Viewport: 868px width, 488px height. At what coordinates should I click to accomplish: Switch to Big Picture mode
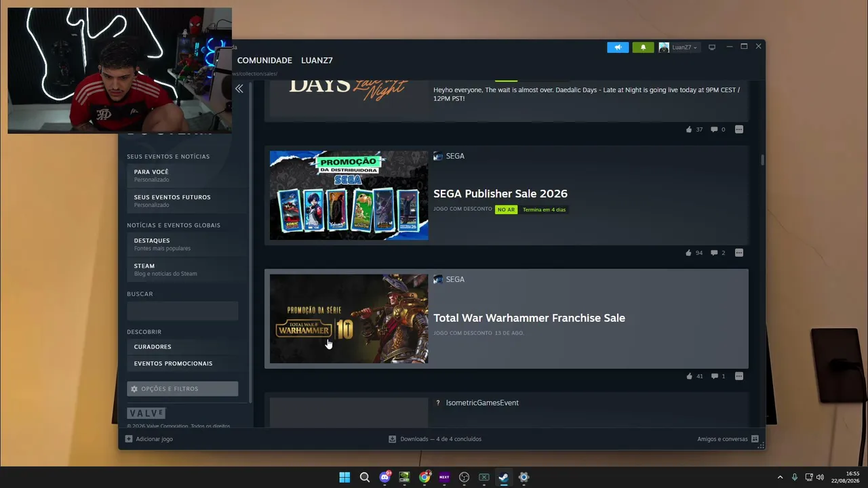tap(712, 47)
